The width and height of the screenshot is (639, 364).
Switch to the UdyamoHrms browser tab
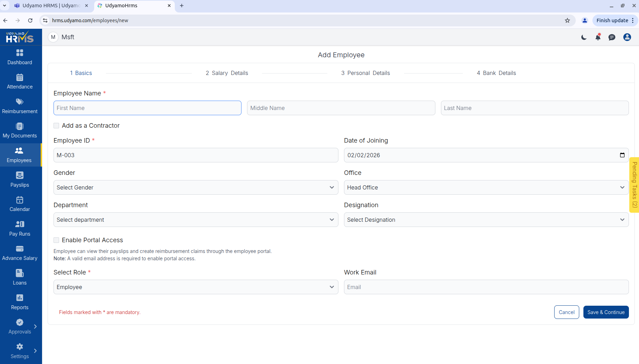134,6
